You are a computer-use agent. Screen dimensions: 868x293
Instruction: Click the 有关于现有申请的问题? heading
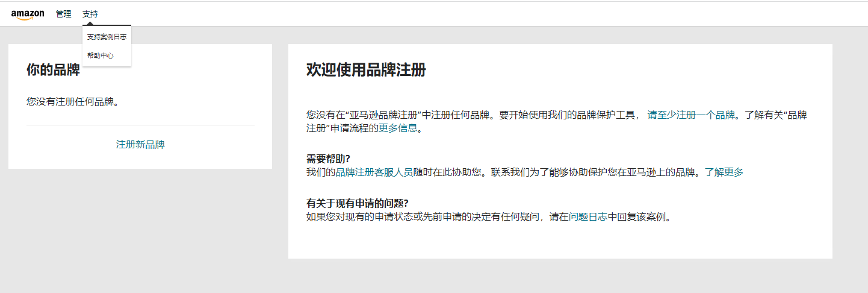click(x=362, y=203)
